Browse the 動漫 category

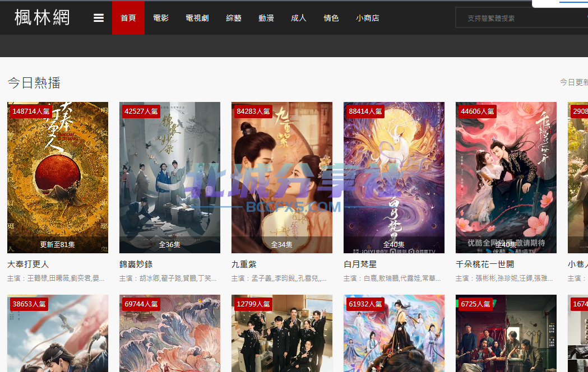pos(266,18)
